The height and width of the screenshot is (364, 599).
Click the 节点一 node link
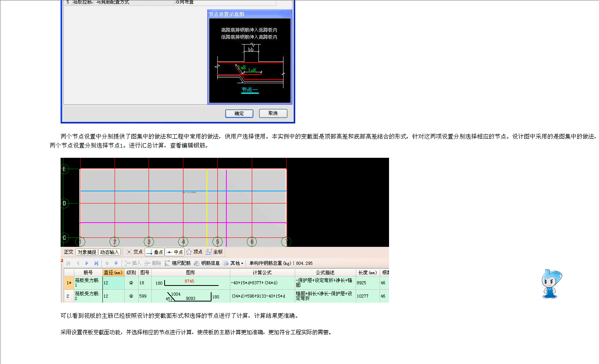coord(249,90)
